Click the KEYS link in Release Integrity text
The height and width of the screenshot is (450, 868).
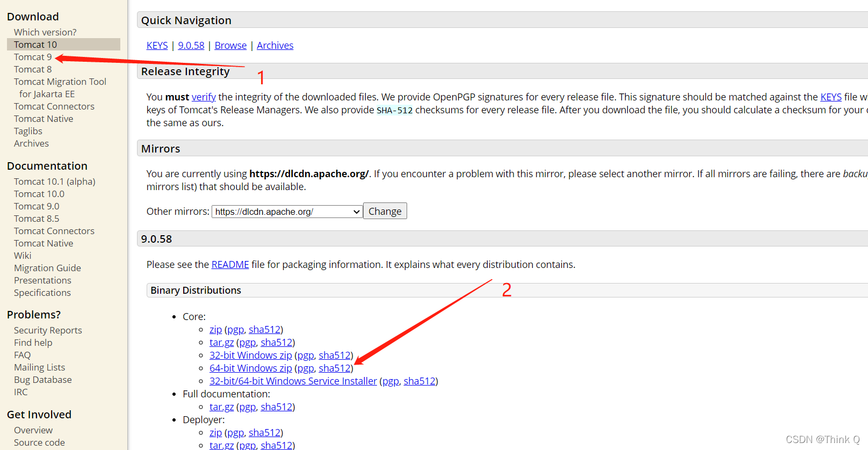click(x=831, y=97)
